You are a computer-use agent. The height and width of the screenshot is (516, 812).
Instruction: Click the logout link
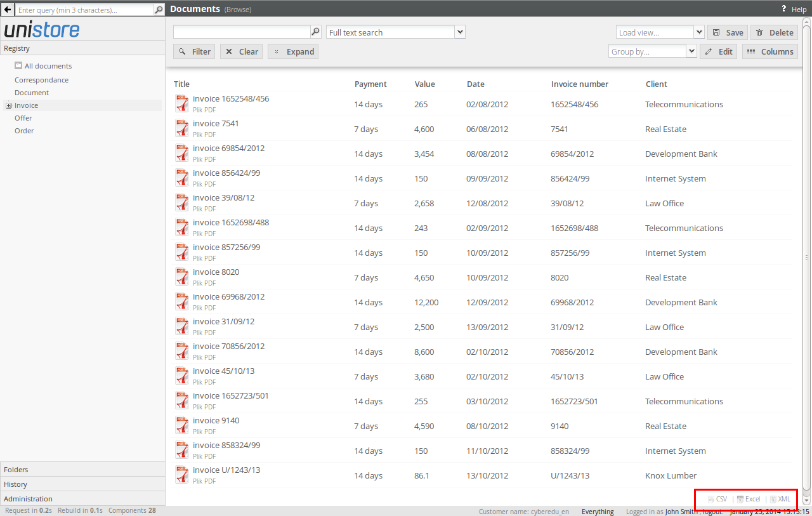click(x=712, y=512)
